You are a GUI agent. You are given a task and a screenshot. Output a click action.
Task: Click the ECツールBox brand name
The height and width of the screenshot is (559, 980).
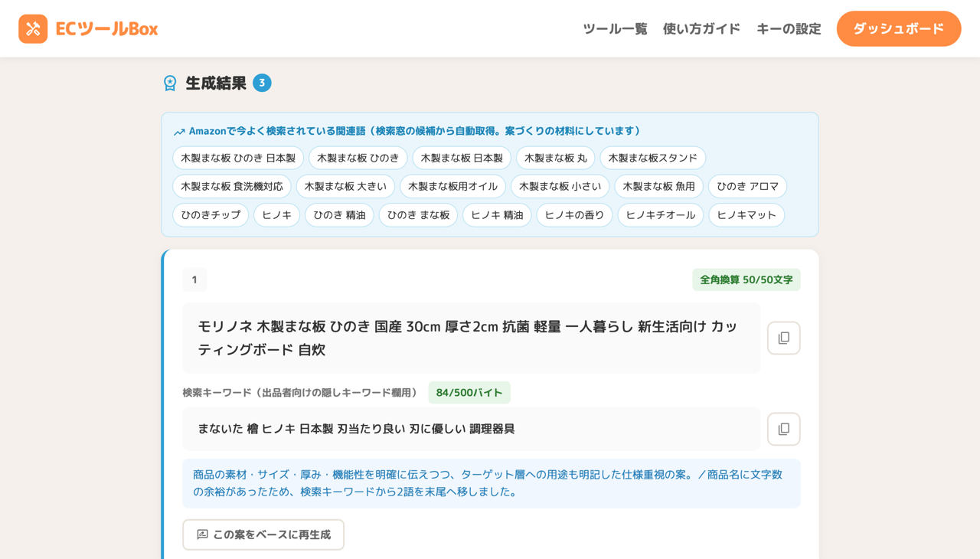pos(106,29)
